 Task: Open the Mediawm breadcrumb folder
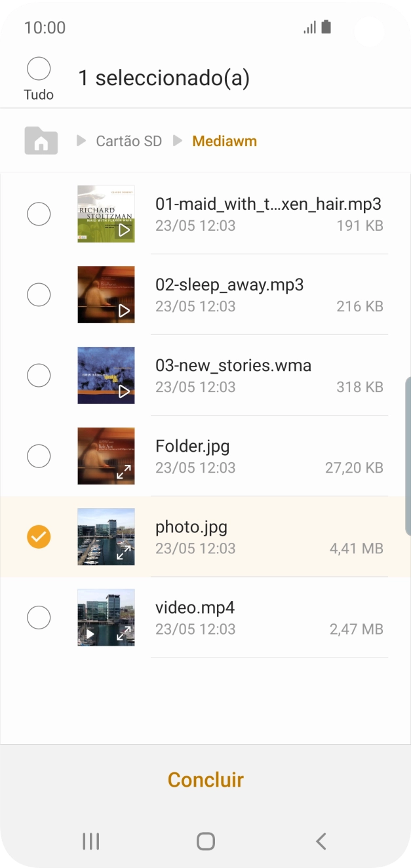pyautogui.click(x=224, y=141)
